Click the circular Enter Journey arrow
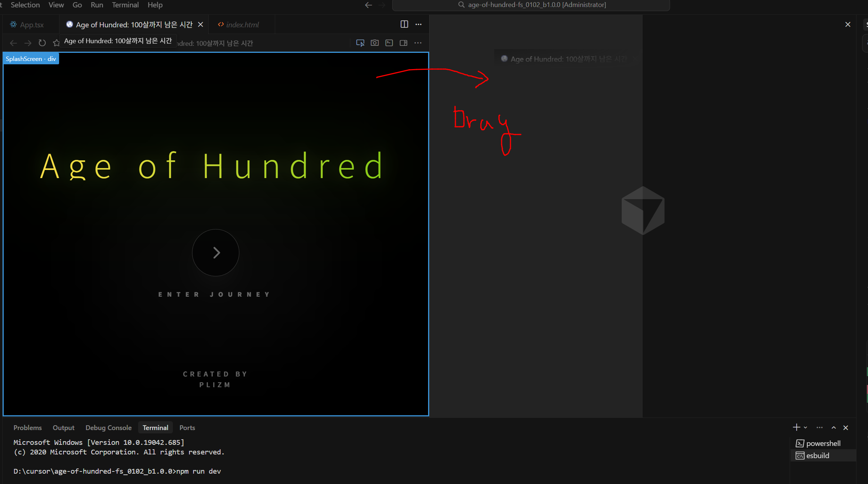The height and width of the screenshot is (484, 868). [x=216, y=253]
